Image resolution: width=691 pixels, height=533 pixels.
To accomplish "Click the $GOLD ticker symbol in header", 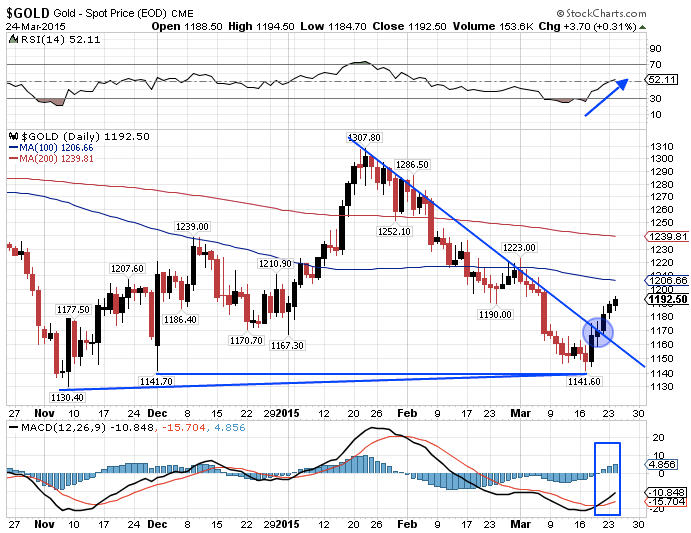I will 29,10.
